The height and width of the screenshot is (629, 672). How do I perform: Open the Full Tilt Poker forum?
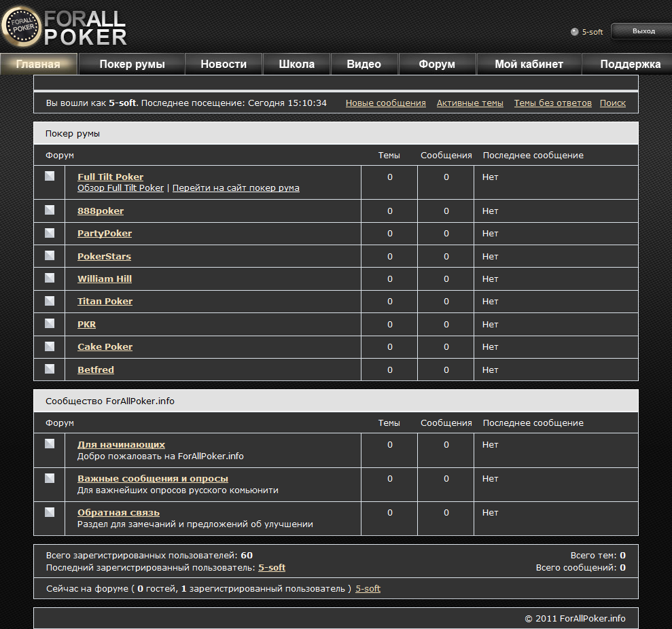coord(110,177)
